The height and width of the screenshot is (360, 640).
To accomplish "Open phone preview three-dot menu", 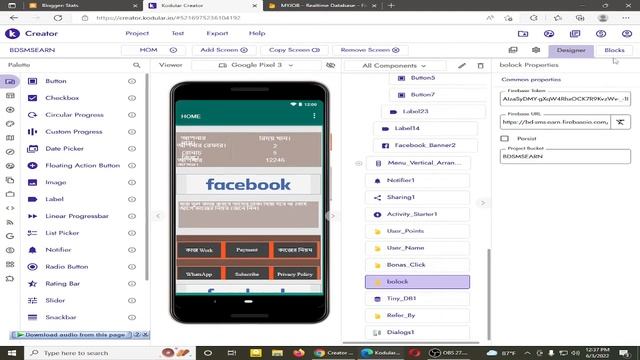I will (314, 116).
